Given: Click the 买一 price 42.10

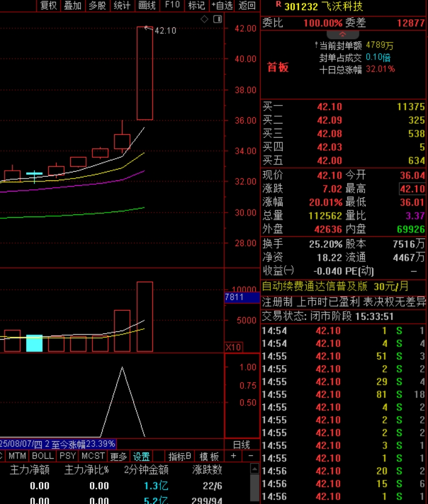Looking at the screenshot, I should (x=329, y=107).
